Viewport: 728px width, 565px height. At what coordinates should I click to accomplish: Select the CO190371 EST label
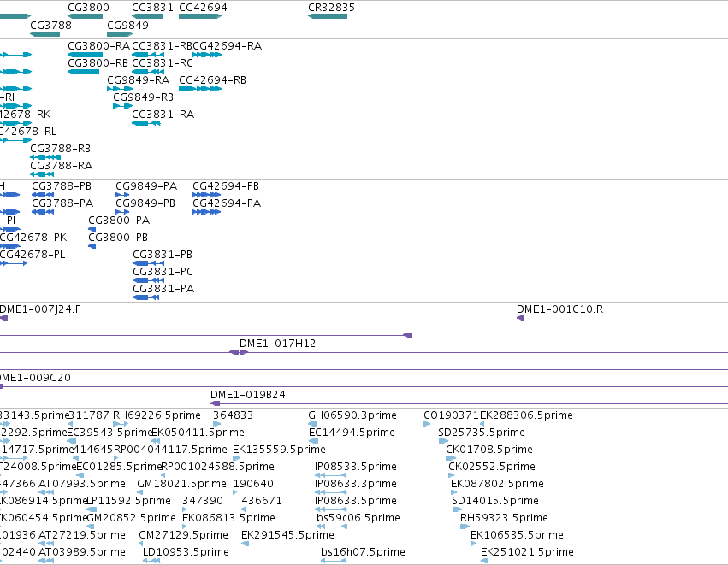tap(452, 415)
